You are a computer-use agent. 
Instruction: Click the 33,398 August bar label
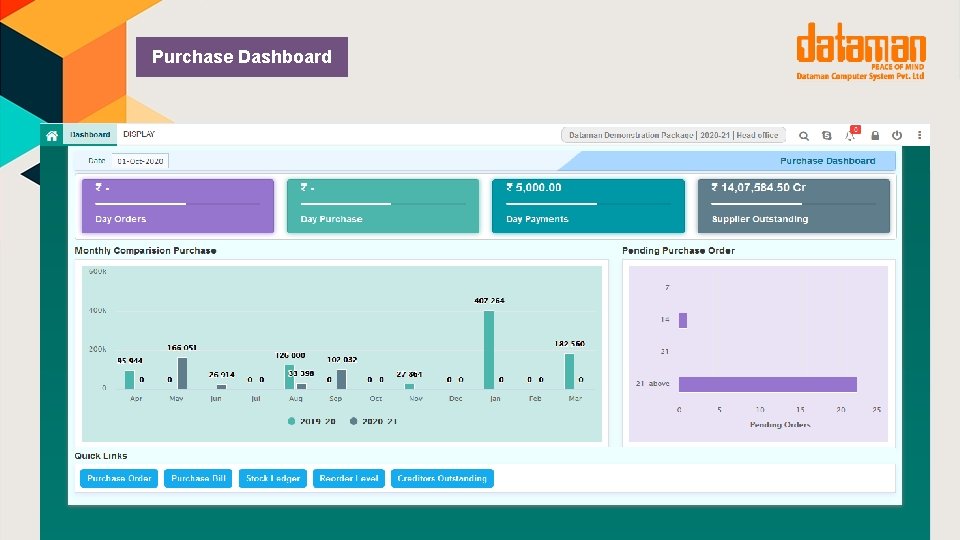(301, 373)
